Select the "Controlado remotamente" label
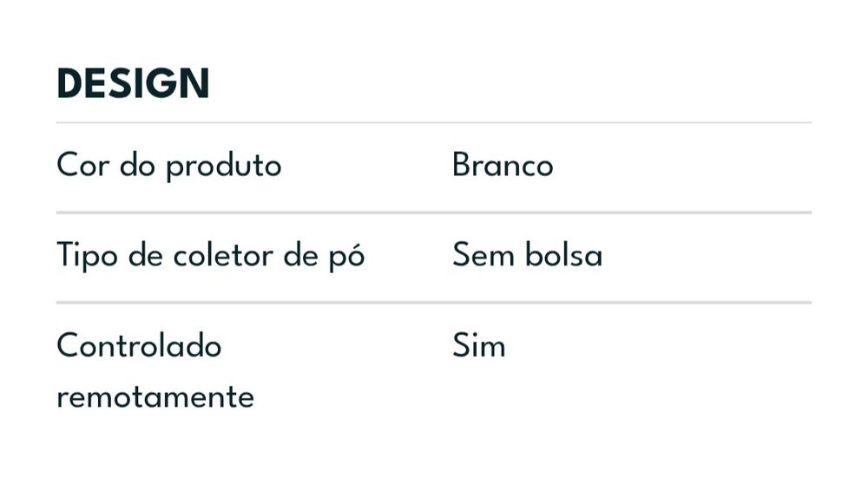Image resolution: width=868 pixels, height=478 pixels. 155,371
